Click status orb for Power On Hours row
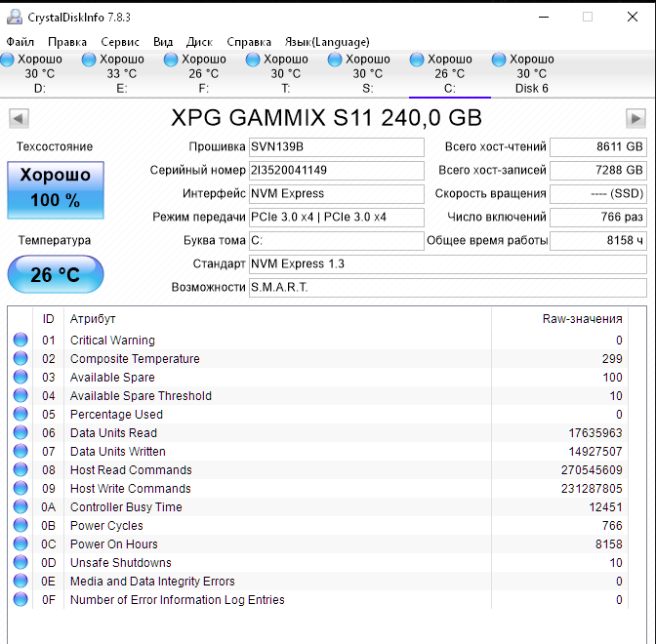Image resolution: width=656 pixels, height=644 pixels. click(20, 543)
